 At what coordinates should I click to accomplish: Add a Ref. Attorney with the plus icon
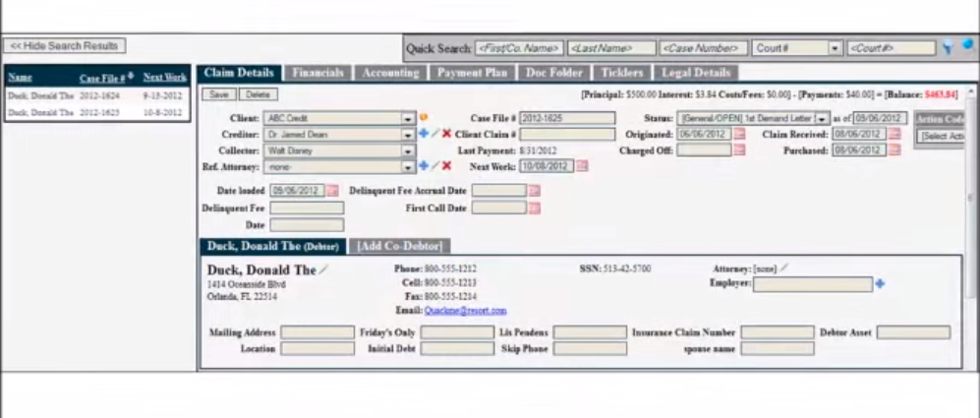pyautogui.click(x=423, y=166)
